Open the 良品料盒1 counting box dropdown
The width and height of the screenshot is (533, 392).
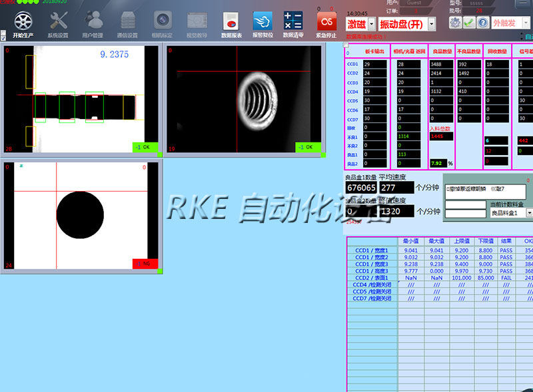tap(529, 213)
